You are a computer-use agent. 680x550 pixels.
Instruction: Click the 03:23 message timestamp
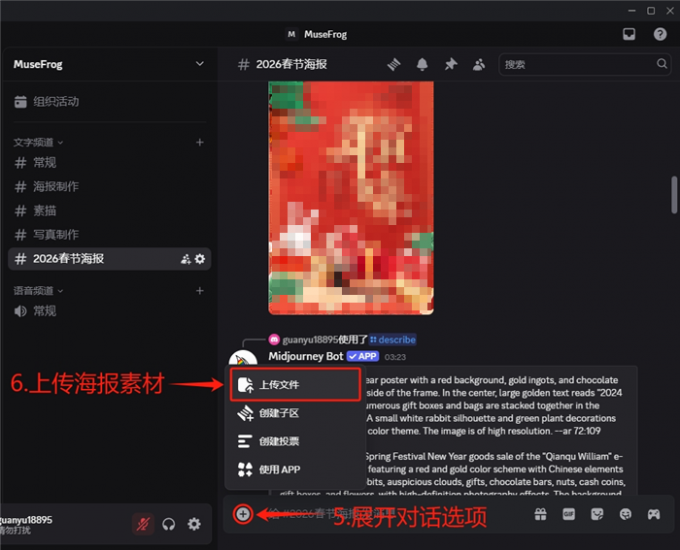coord(395,357)
